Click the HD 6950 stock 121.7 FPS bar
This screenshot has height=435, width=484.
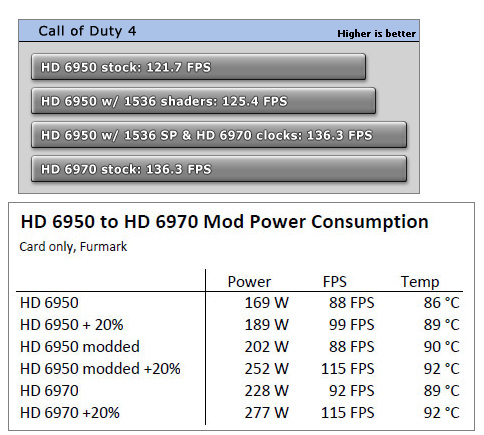pos(198,67)
